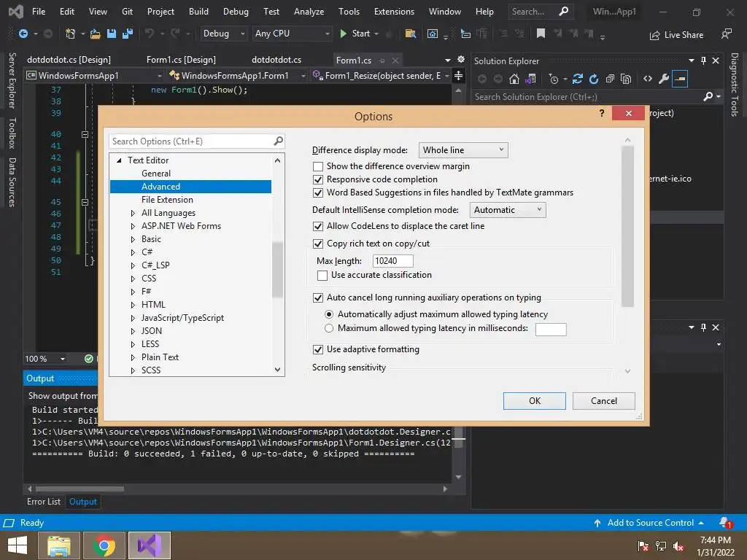This screenshot has width=747, height=560.
Task: Open Default IntelliSense completion mode dropdown
Action: click(508, 210)
